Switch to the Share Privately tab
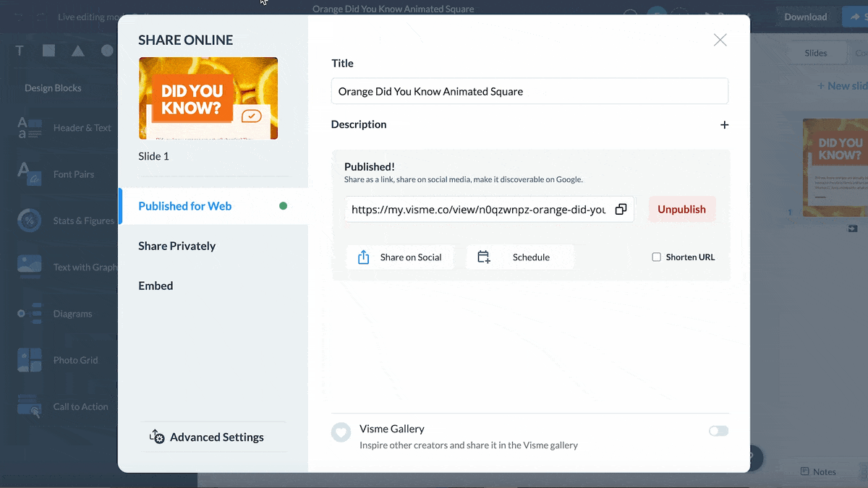868x488 pixels. coord(176,246)
